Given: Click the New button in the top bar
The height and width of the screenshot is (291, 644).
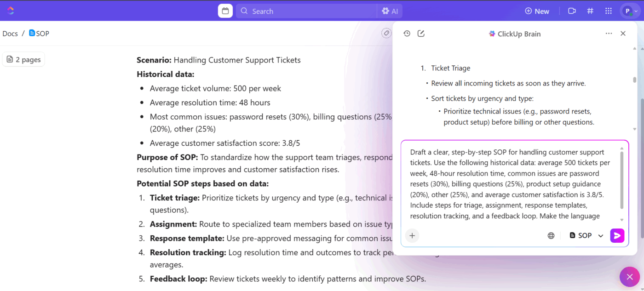Looking at the screenshot, I should [x=537, y=11].
